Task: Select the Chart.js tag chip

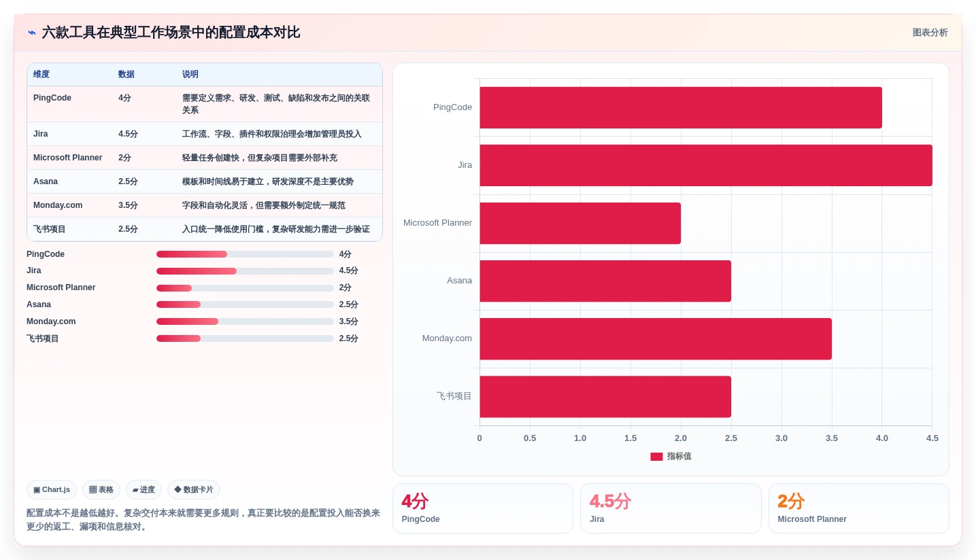Action: pos(52,490)
